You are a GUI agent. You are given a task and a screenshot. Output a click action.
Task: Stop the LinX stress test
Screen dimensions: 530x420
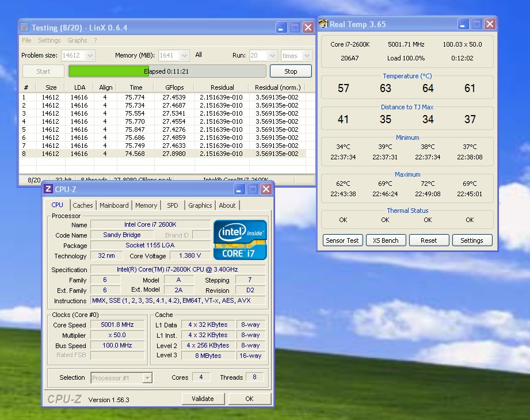[291, 71]
